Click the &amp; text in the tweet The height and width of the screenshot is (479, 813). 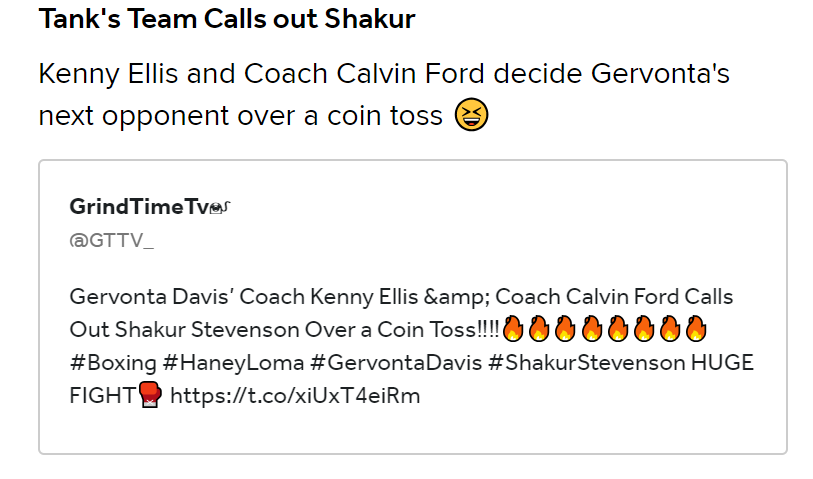coord(456,297)
